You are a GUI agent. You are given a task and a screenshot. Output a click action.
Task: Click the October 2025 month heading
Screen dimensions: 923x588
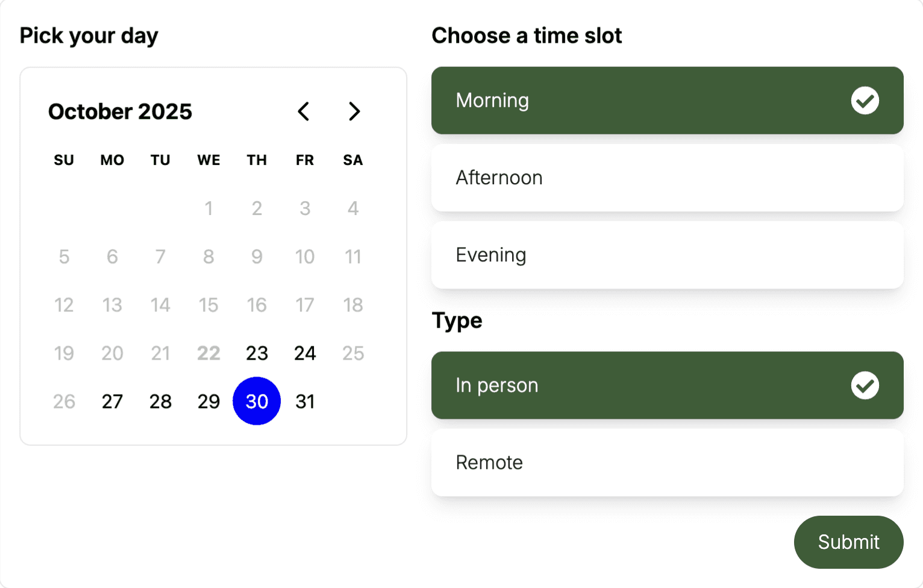pyautogui.click(x=120, y=111)
